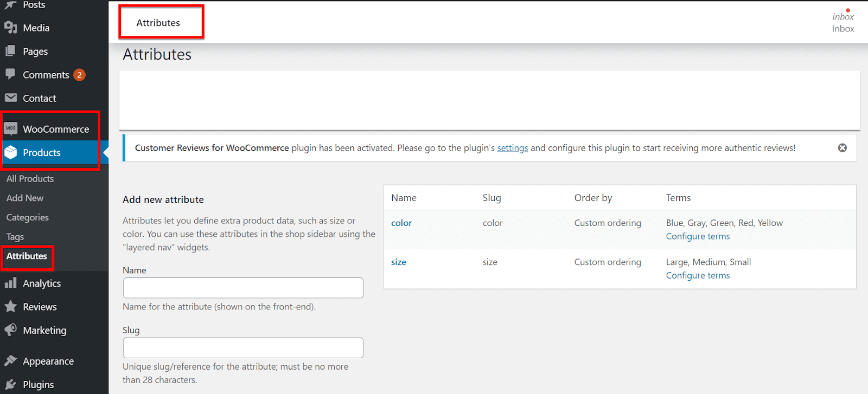Click the Marketing megaphone icon
The width and height of the screenshot is (868, 394).
(x=10, y=330)
